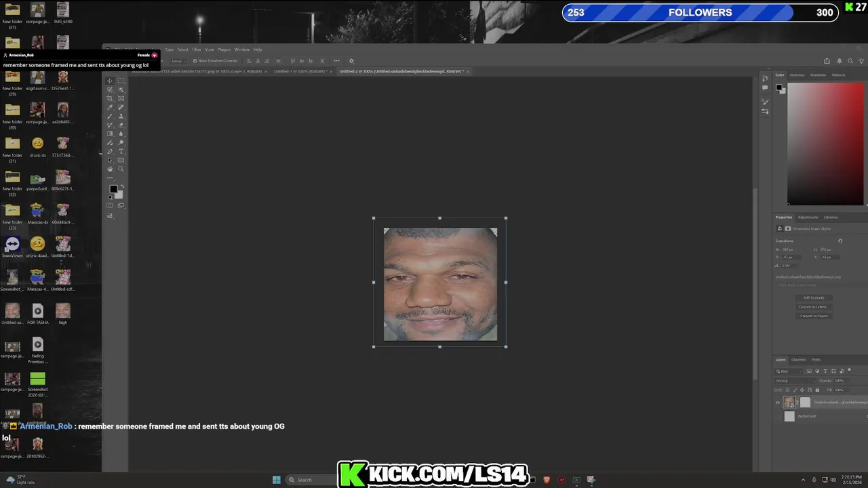Select the Frame tool
This screenshot has width=868, height=488.
coord(121,98)
